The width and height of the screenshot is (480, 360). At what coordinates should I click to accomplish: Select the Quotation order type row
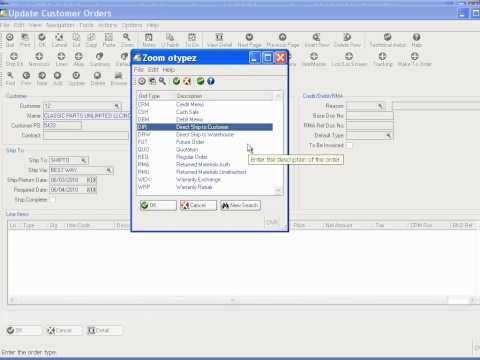click(x=205, y=150)
